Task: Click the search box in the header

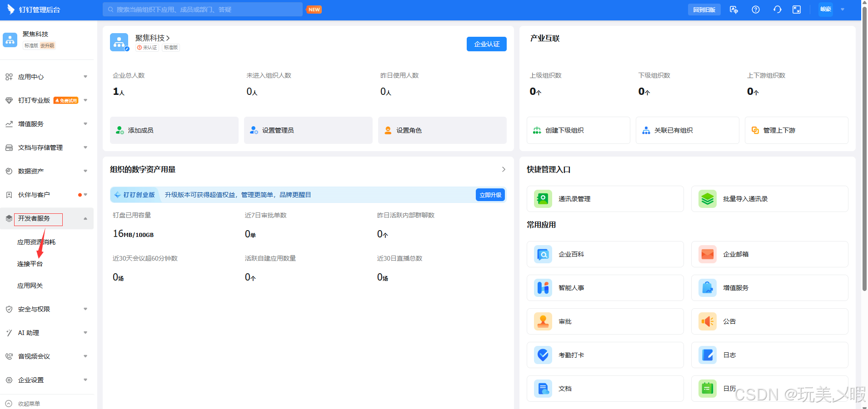Action: (x=203, y=10)
